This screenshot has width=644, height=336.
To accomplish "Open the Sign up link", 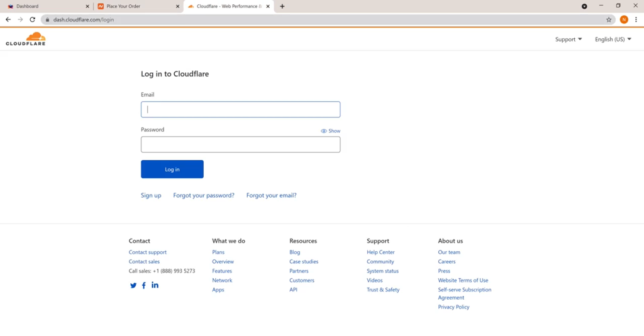I will click(151, 195).
